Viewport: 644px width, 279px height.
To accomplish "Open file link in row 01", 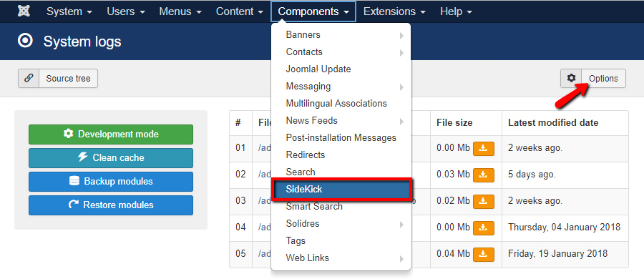I will (x=265, y=148).
